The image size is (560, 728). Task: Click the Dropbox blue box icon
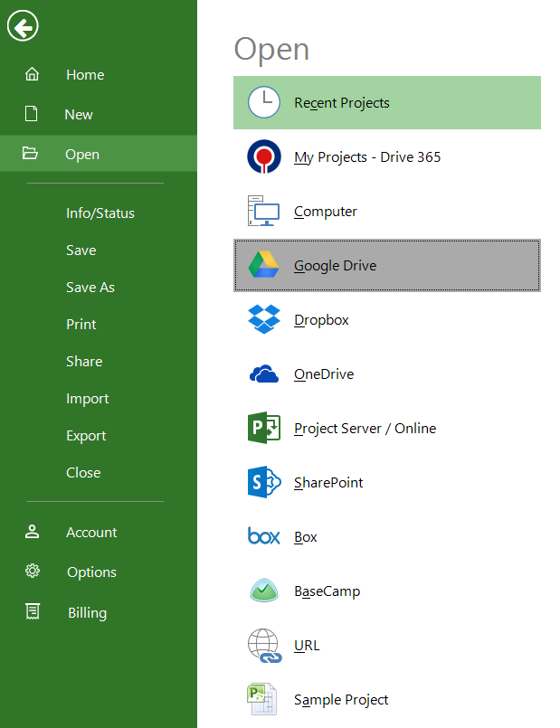tap(264, 319)
